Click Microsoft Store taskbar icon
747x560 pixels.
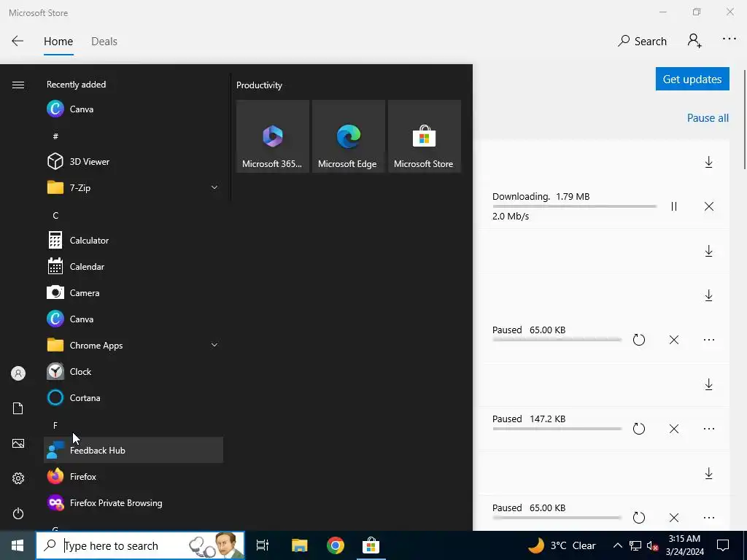click(x=371, y=545)
